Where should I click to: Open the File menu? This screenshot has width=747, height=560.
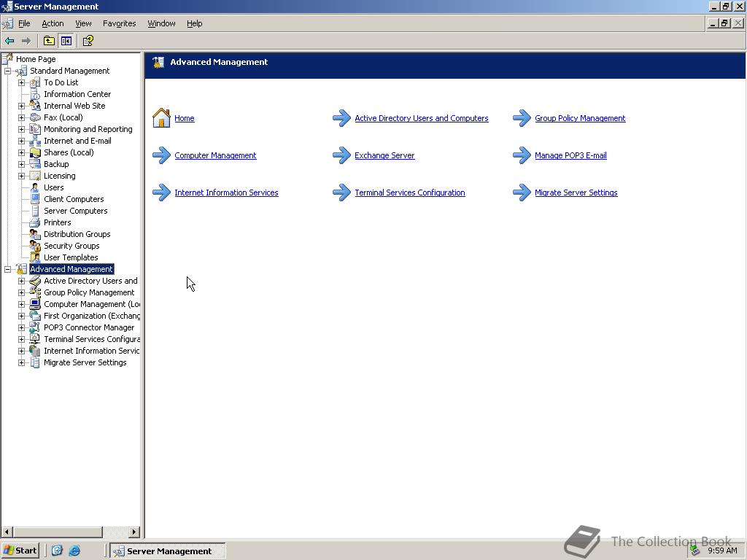pos(24,23)
